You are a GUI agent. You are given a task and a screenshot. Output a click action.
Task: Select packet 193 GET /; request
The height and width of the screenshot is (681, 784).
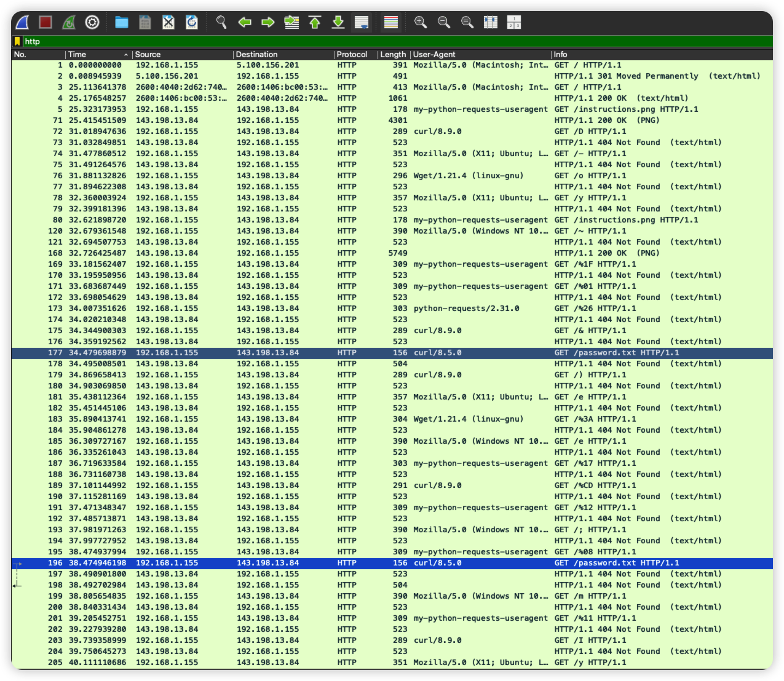pos(392,530)
